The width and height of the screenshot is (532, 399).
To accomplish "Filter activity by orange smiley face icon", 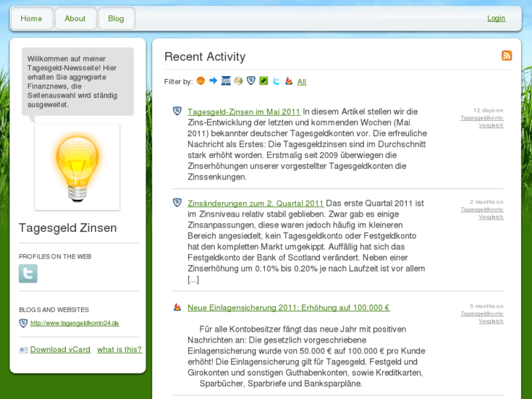I will [201, 81].
